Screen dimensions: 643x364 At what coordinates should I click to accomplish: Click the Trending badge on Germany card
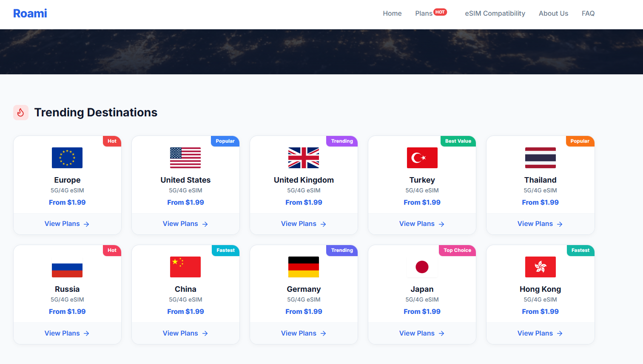[x=342, y=250]
